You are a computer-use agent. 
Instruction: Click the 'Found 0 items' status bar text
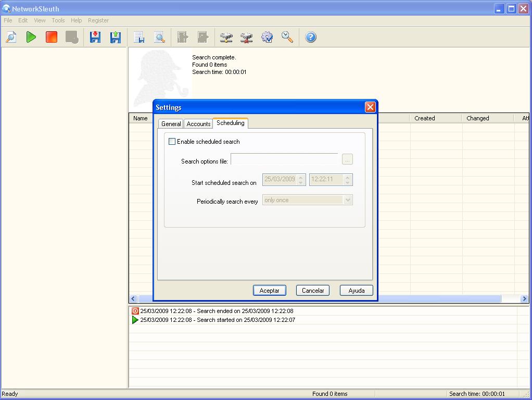pyautogui.click(x=330, y=394)
